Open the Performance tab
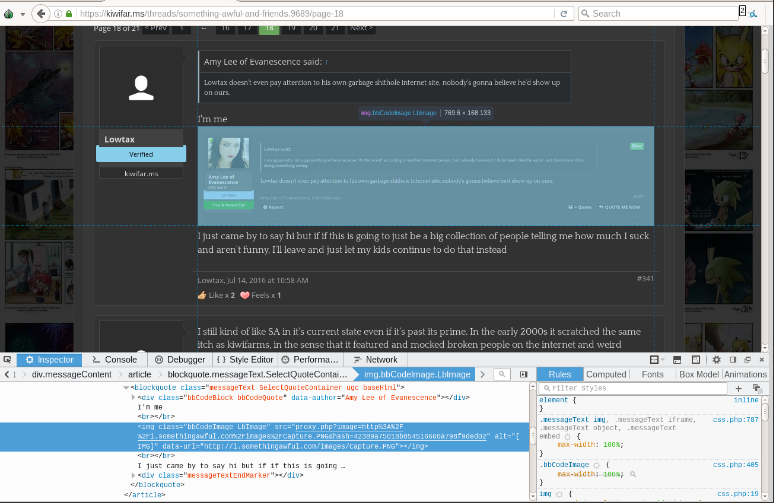Viewport: 774px width, 503px height. [310, 359]
